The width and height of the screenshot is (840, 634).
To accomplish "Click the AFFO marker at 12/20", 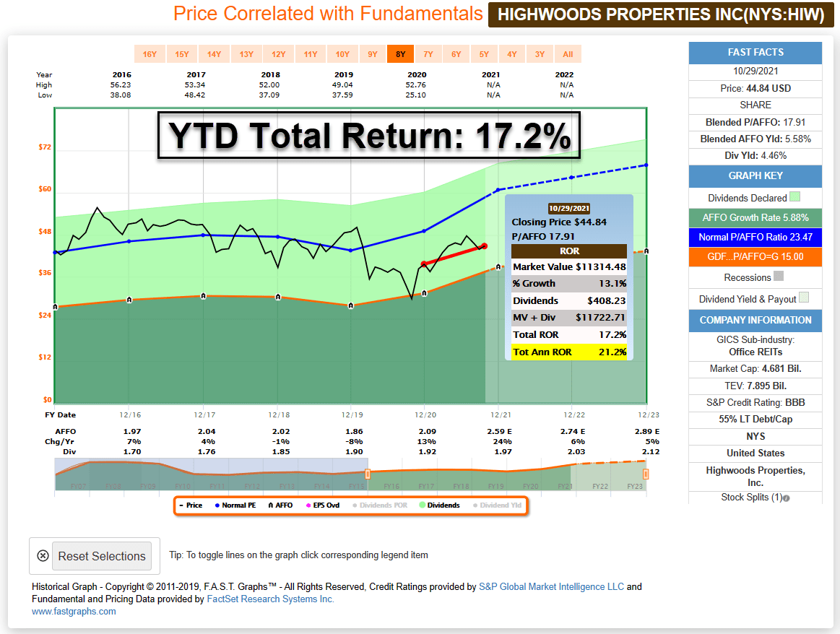I will 424,293.
